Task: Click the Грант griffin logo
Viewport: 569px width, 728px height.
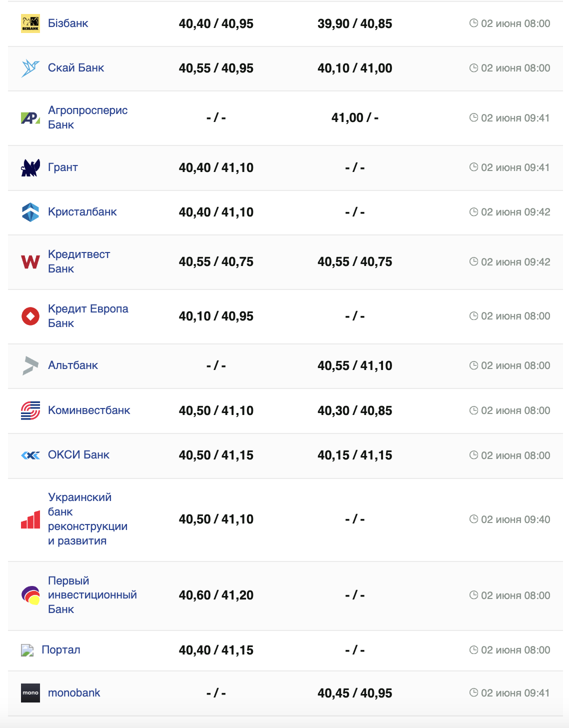Action: [x=30, y=168]
